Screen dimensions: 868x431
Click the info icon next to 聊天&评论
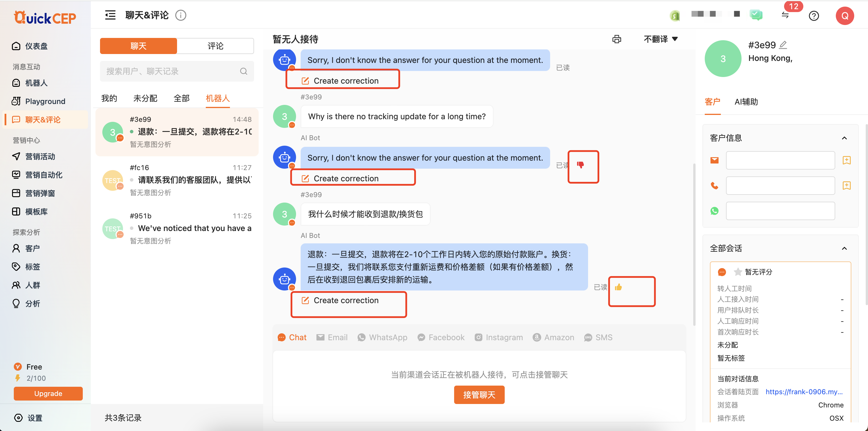[x=180, y=15]
